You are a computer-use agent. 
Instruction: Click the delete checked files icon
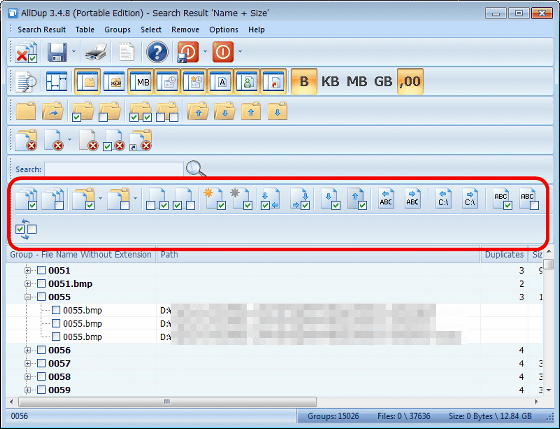[x=114, y=140]
